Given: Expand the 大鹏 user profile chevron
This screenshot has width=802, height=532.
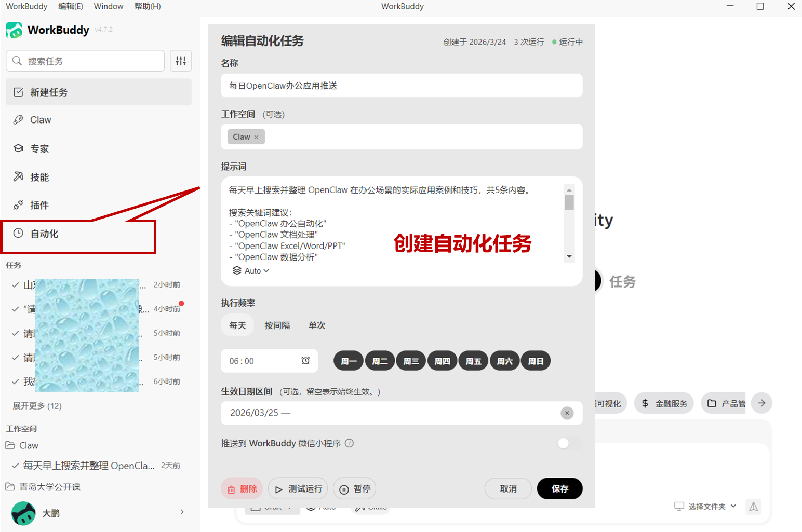Looking at the screenshot, I should (182, 512).
